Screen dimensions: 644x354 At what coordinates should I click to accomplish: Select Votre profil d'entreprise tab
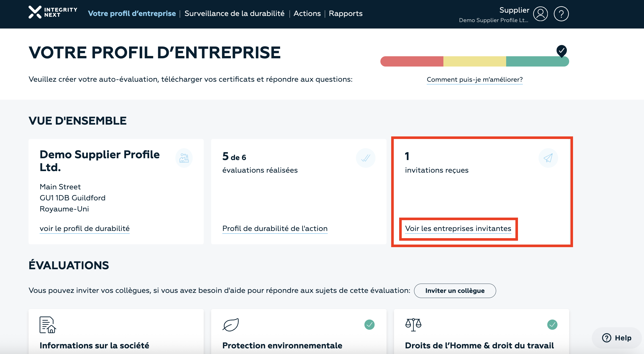click(x=132, y=14)
